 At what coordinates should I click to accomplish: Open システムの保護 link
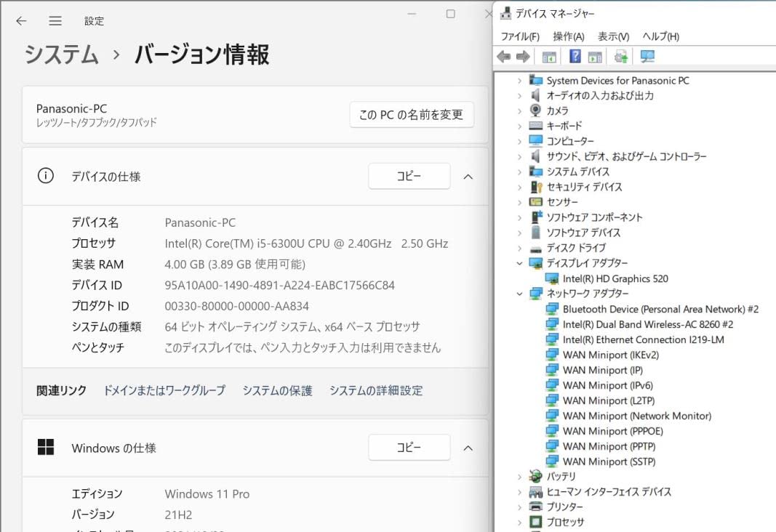click(277, 390)
